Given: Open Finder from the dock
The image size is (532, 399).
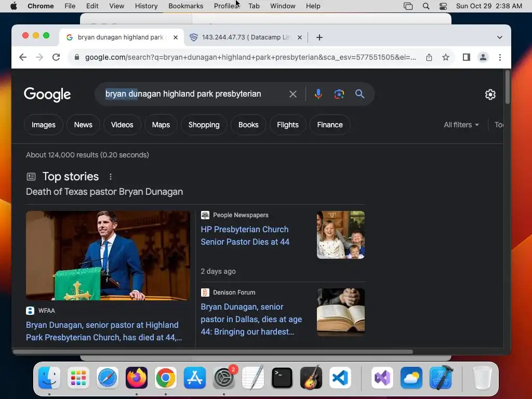Looking at the screenshot, I should [49, 378].
